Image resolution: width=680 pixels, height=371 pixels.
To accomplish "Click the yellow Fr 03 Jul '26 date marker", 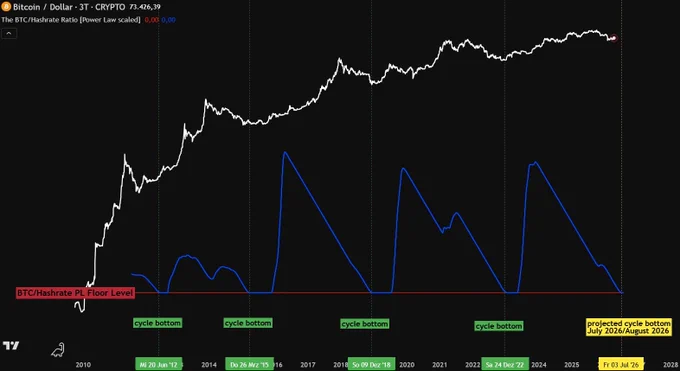I will [621, 364].
